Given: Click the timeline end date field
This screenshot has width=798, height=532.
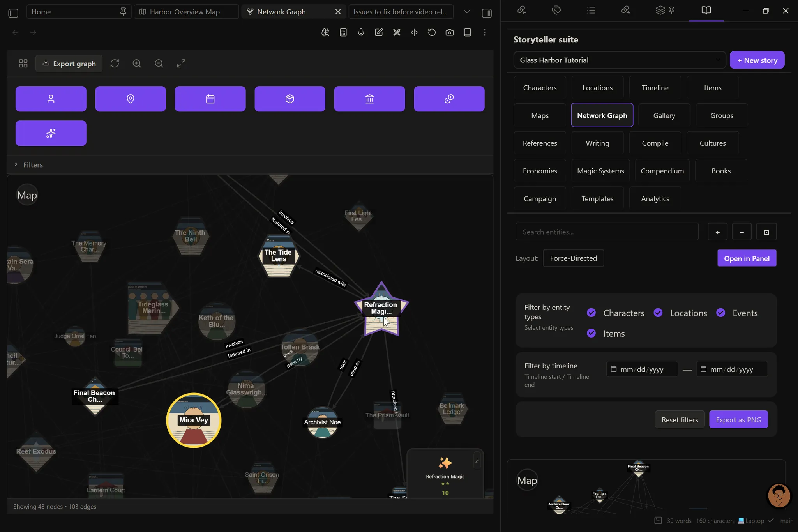Looking at the screenshot, I should click(x=731, y=369).
